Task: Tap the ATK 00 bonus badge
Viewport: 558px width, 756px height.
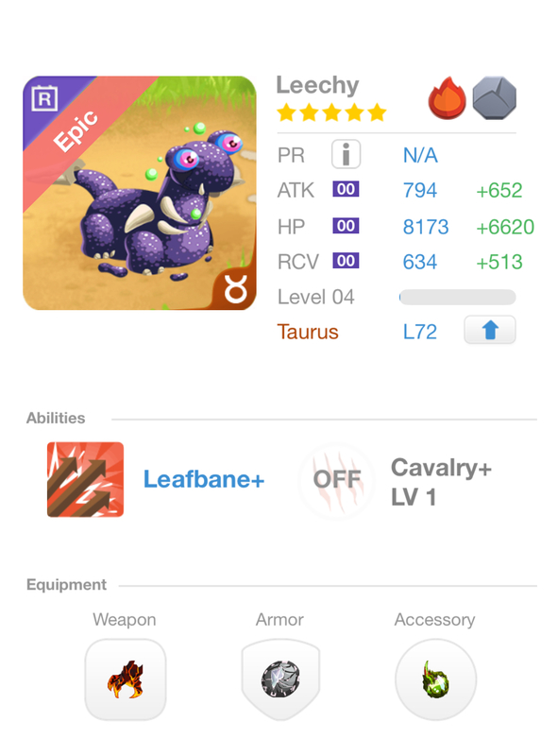Action: [346, 190]
